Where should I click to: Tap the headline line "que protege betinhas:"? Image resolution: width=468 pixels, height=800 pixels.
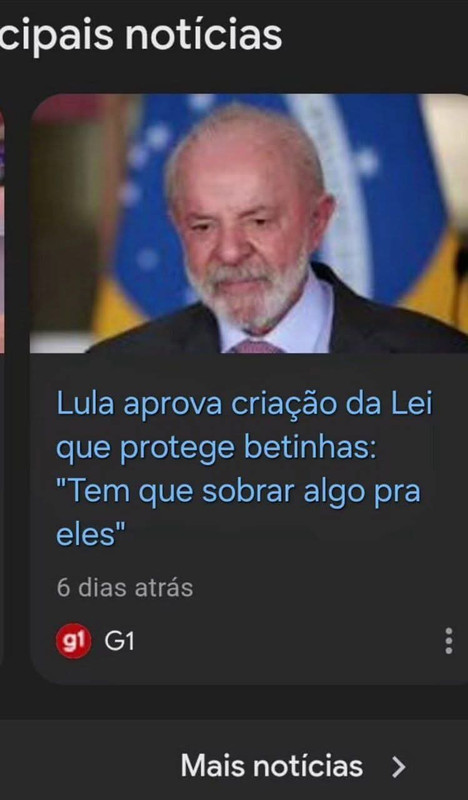216,448
